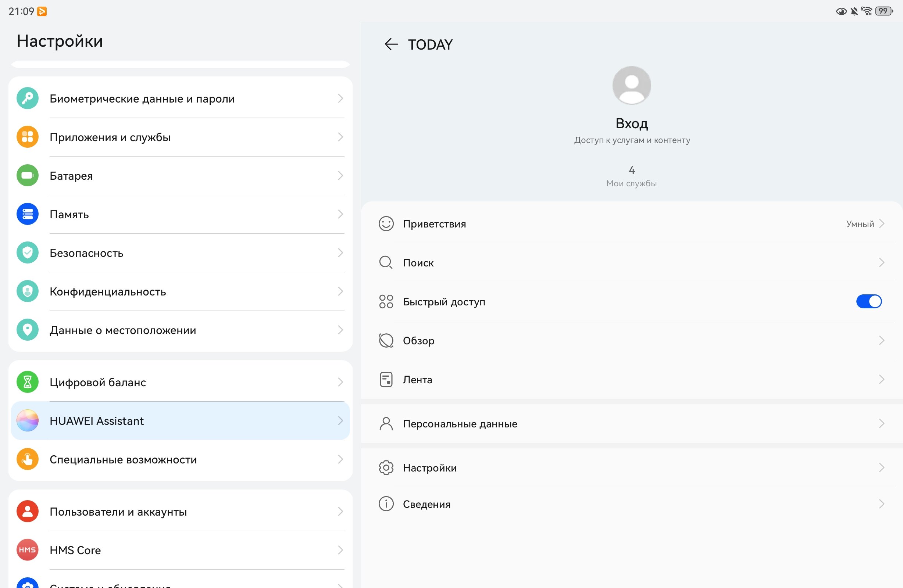Tap the gear icon next to Настройки

pyautogui.click(x=386, y=468)
